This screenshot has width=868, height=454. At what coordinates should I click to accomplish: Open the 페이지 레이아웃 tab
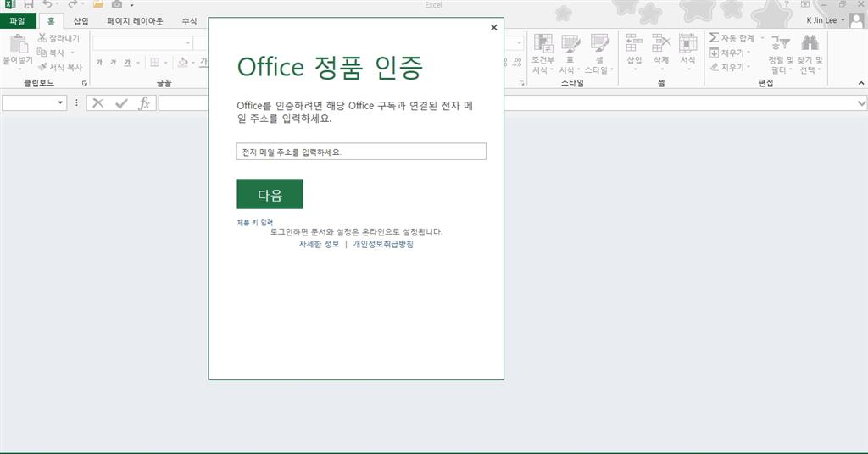point(135,21)
